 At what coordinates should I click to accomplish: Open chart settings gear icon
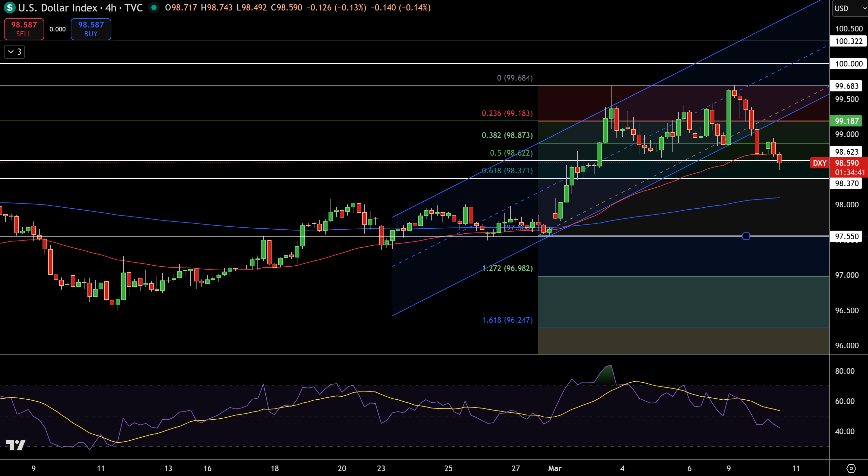click(851, 468)
